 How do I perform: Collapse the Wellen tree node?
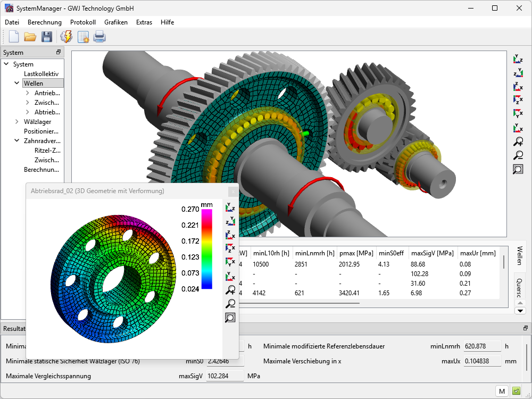coord(17,84)
